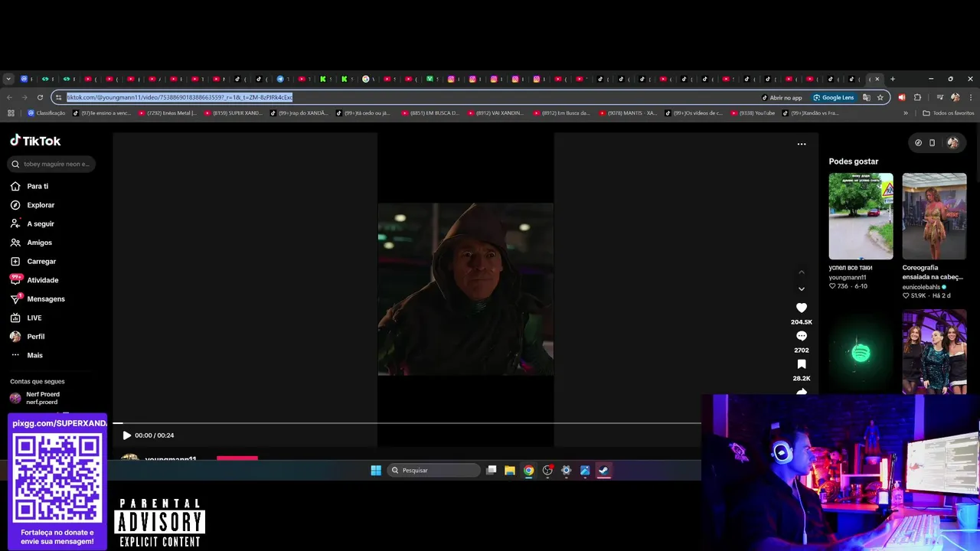Viewport: 980px width, 551px height.
Task: Share the video with arrow icon
Action: pyautogui.click(x=802, y=391)
